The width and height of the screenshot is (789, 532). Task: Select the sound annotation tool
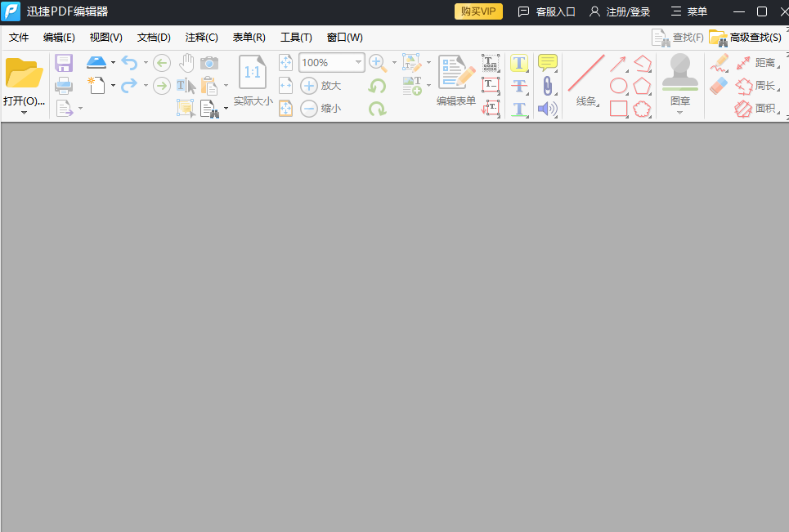[x=547, y=108]
